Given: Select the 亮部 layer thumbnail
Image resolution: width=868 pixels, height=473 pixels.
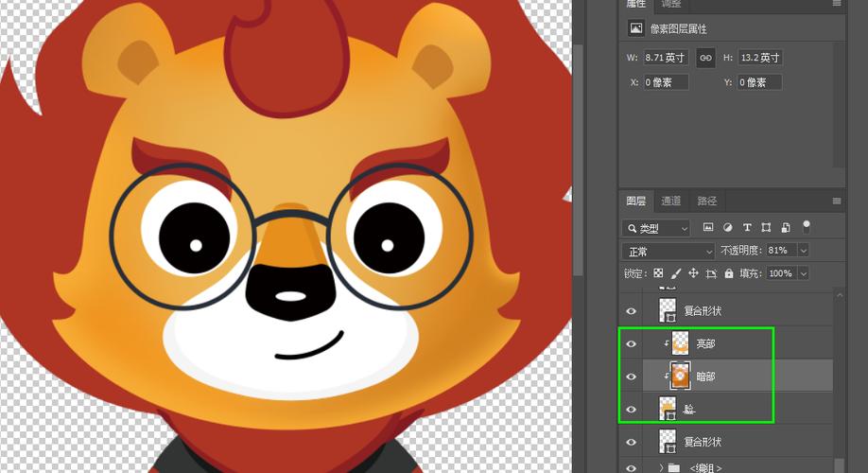Looking at the screenshot, I should click(x=681, y=343).
